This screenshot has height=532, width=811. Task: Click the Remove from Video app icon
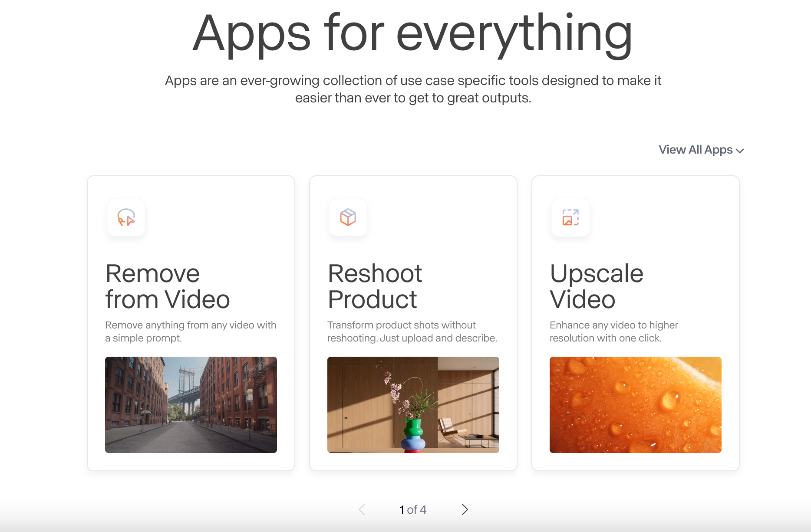[x=126, y=217]
